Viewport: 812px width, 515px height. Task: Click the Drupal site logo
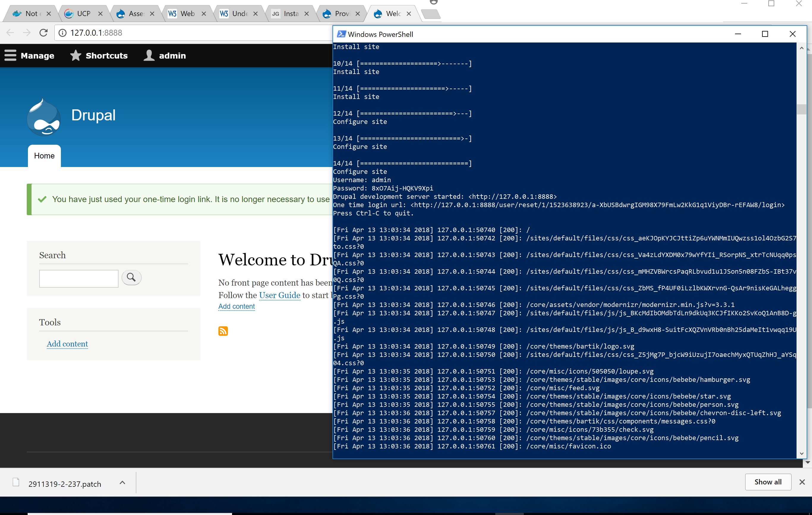click(x=44, y=117)
